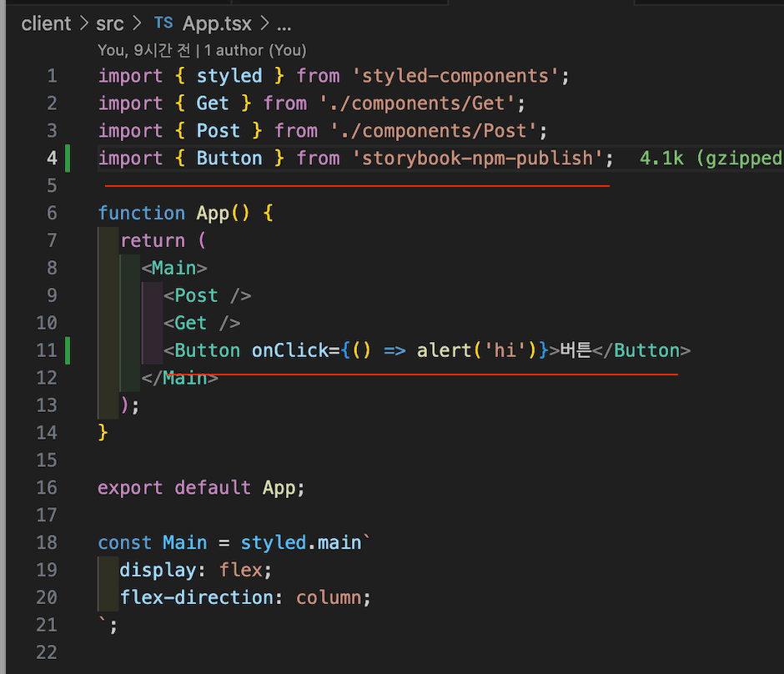784x674 pixels.
Task: Click the 4.1k gzipped import cost annotation
Action: (709, 158)
